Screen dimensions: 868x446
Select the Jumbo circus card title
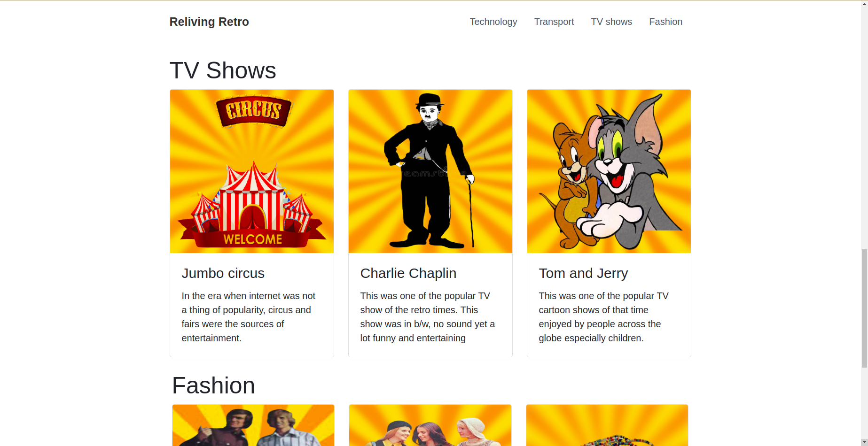click(x=223, y=273)
